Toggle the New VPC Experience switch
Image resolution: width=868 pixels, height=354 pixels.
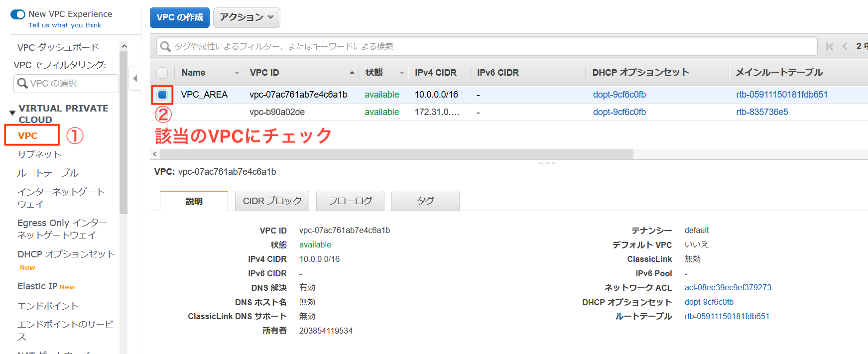tap(18, 14)
